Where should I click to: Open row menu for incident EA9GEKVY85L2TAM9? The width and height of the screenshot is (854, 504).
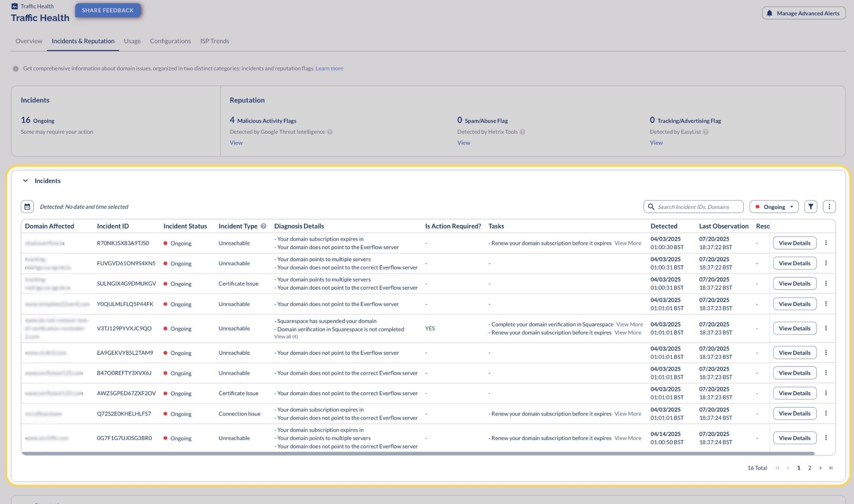pos(826,353)
